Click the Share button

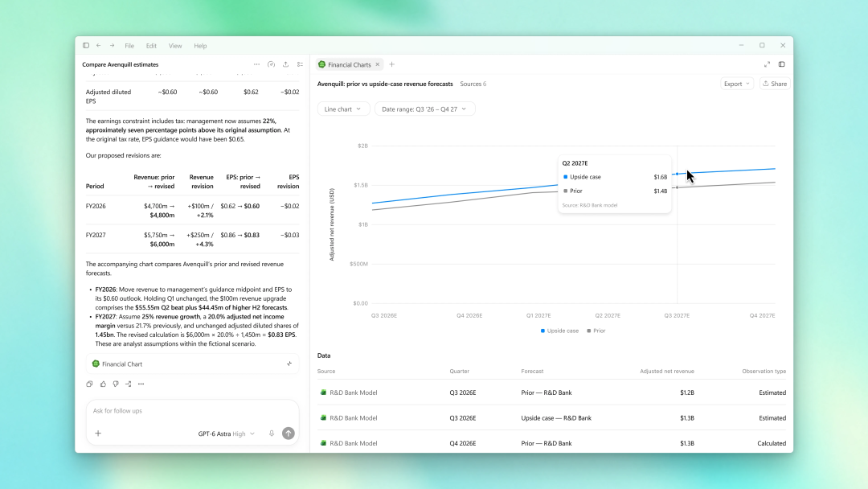pos(775,84)
